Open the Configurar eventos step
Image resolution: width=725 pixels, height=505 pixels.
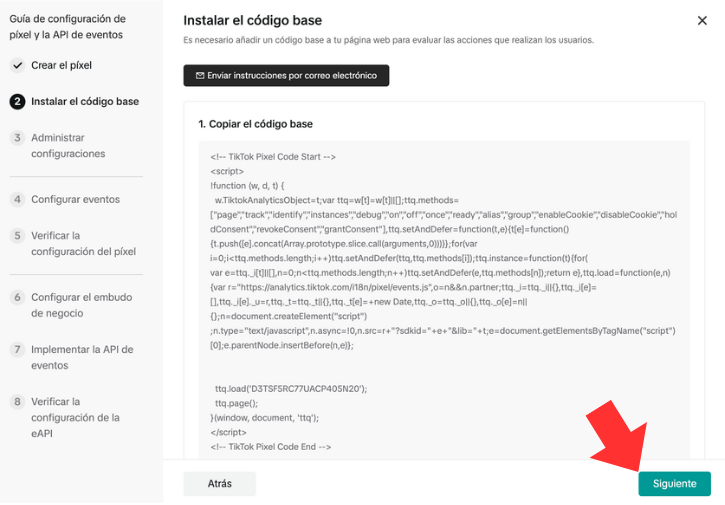click(75, 199)
